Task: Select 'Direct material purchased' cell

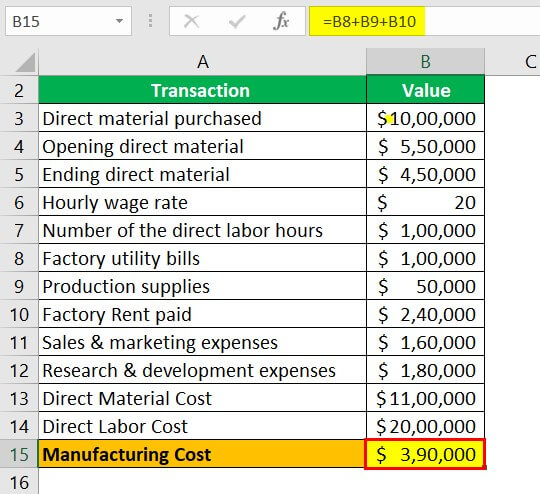Action: 202,118
